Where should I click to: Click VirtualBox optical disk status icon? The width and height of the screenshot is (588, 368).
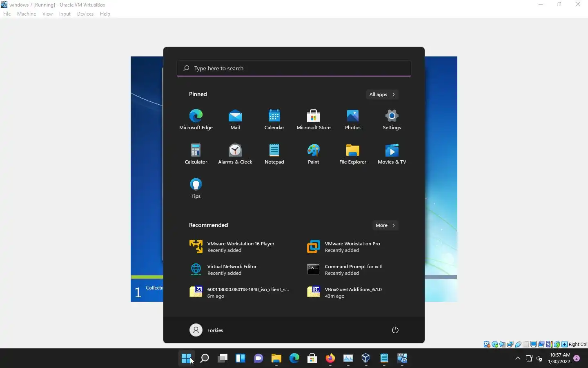495,344
